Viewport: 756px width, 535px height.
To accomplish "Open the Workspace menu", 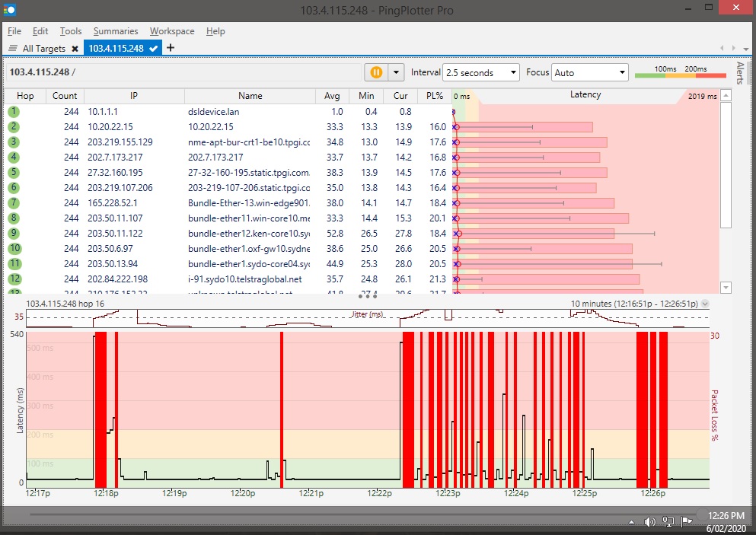I will [172, 31].
